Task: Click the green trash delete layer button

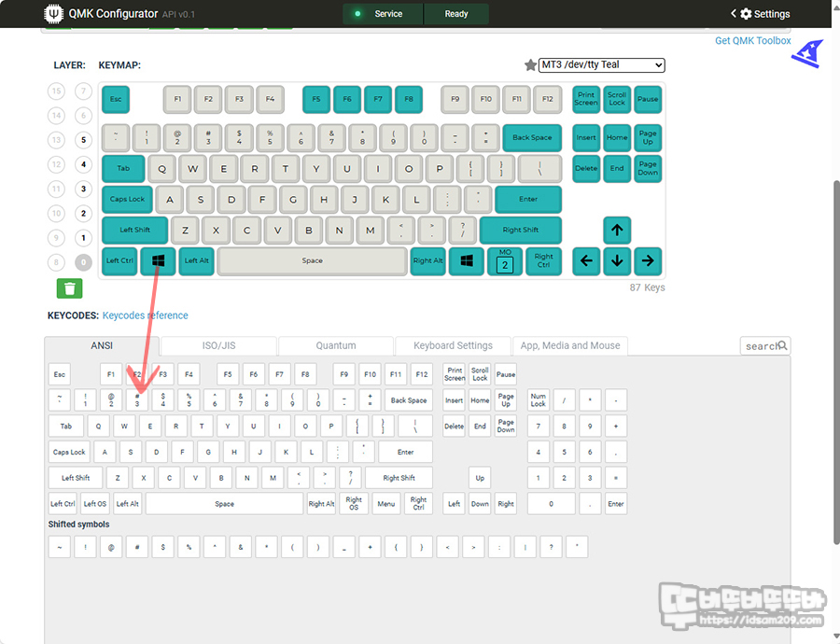Action: (70, 288)
